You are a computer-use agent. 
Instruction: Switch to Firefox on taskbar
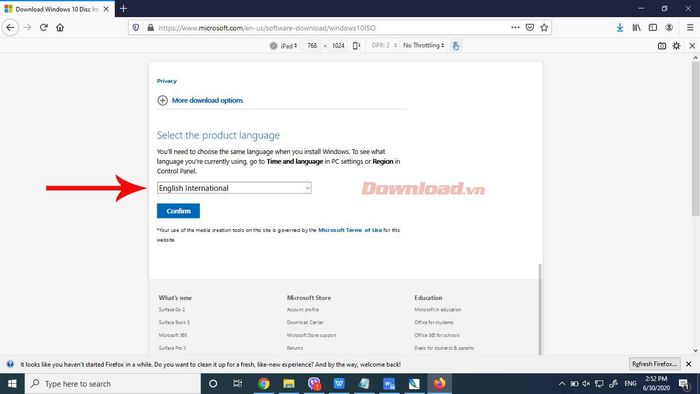pos(439,384)
